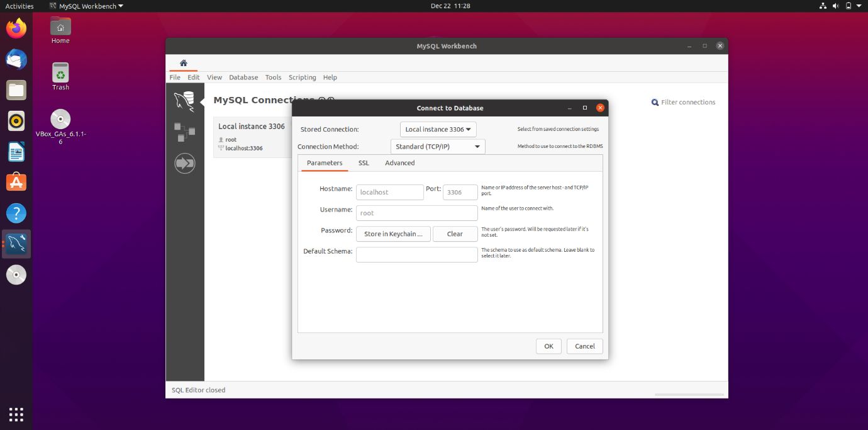Viewport: 868px width, 430px height.
Task: Open the Database menu
Action: [x=243, y=77]
